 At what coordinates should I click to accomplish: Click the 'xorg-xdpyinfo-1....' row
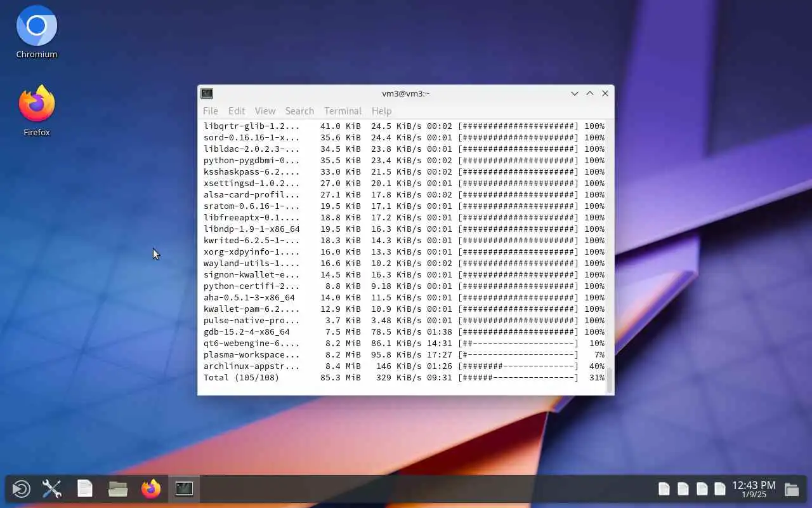[x=404, y=252]
